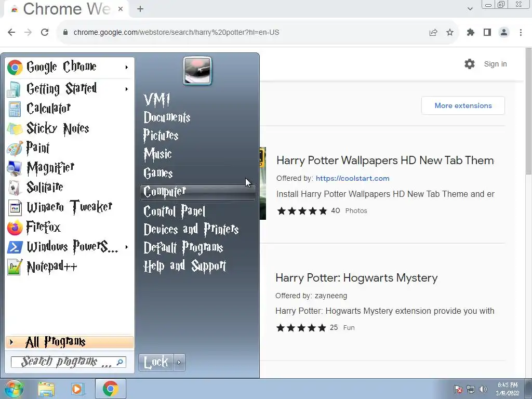The image size is (532, 399).
Task: Open Documents from Start menu
Action: click(167, 117)
